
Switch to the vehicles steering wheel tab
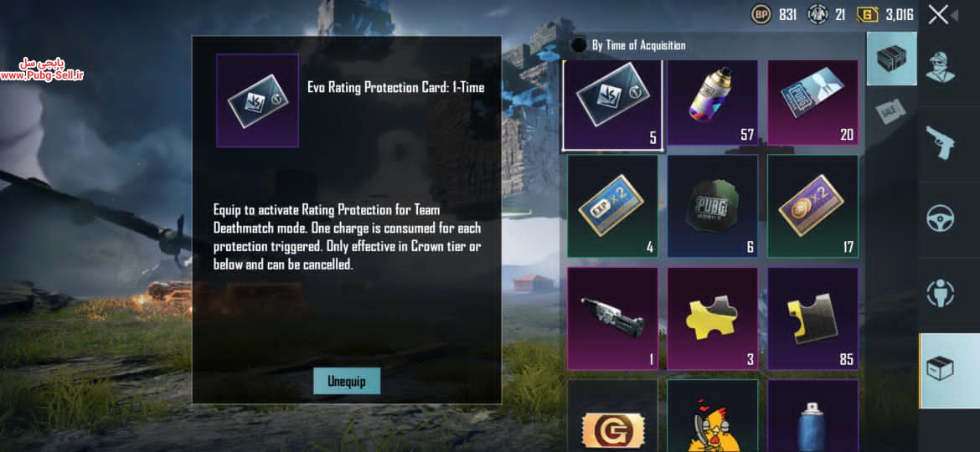(x=940, y=218)
